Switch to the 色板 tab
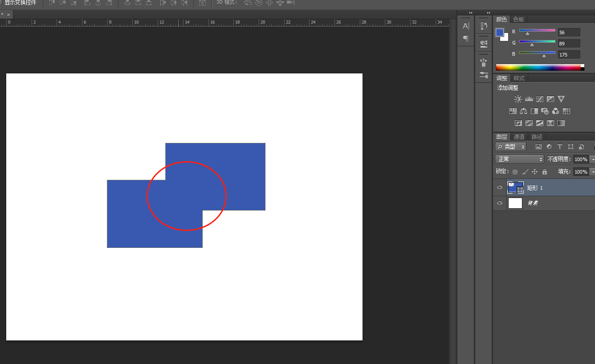The height and width of the screenshot is (364, 595). coord(519,19)
